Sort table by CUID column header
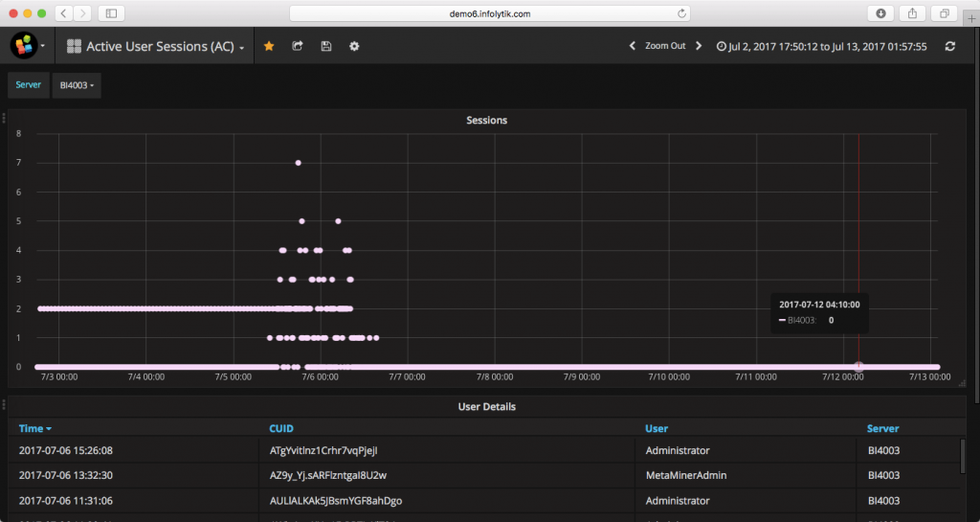The image size is (980, 522). coord(281,428)
